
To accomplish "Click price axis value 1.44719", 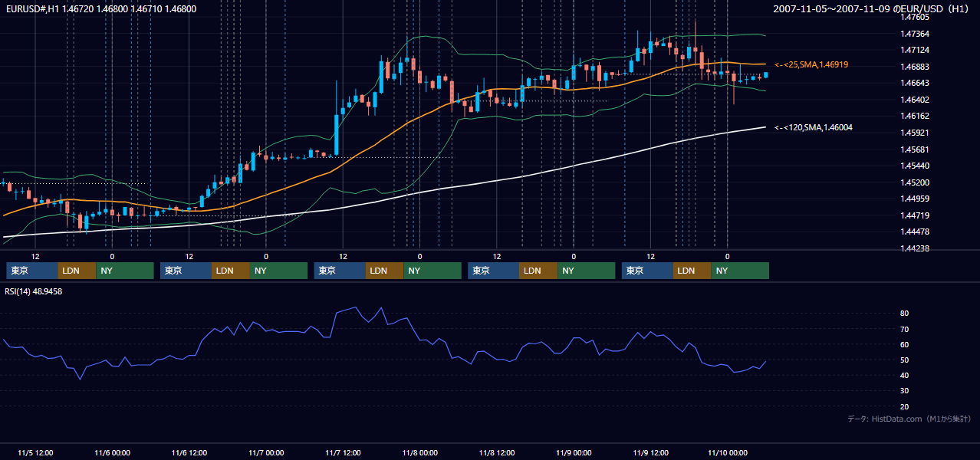I will 914,215.
